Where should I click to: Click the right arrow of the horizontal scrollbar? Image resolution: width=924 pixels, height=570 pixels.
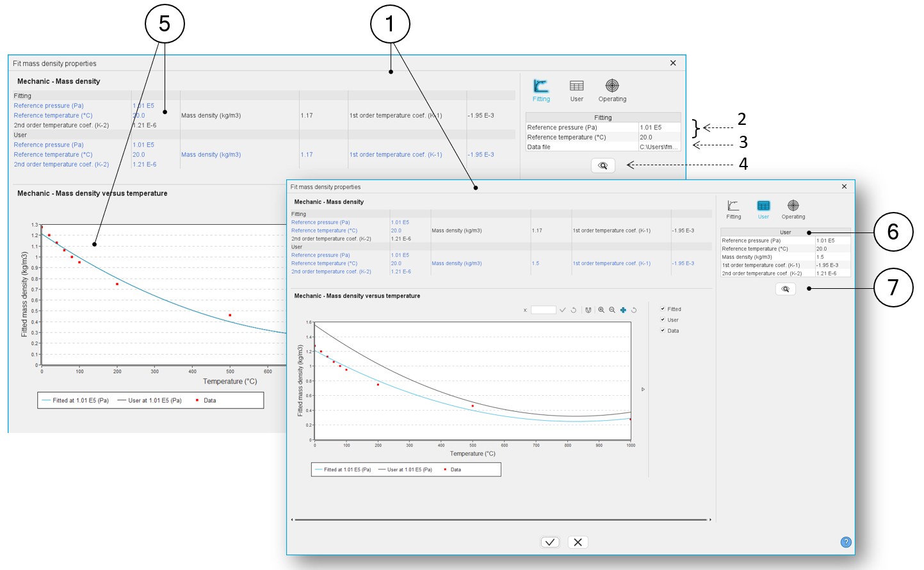click(710, 519)
